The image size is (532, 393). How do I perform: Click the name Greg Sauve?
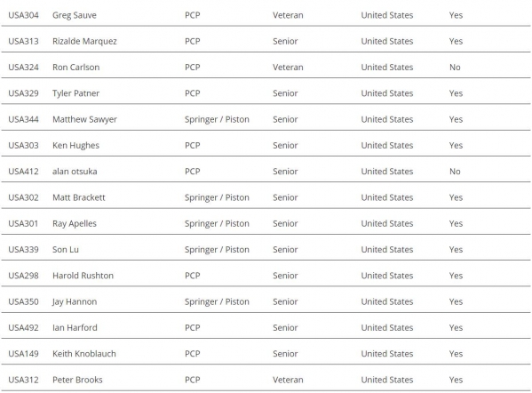[x=75, y=15]
